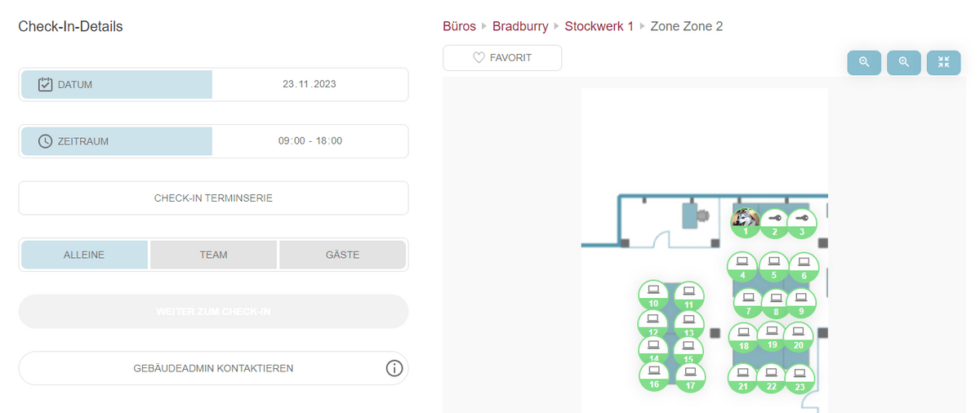Switch to Gäste check-in mode
The width and height of the screenshot is (980, 413).
(x=342, y=255)
